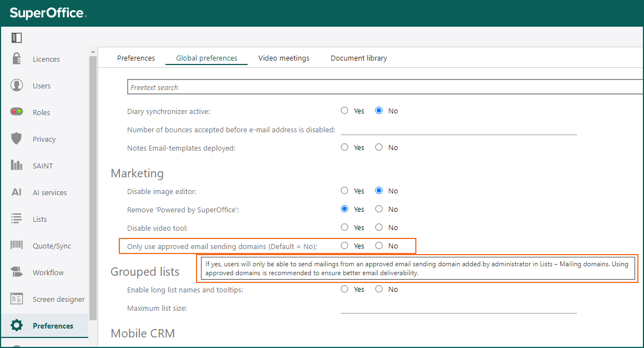This screenshot has width=644, height=348.
Task: Open the Licences padlock icon
Action: (17, 58)
